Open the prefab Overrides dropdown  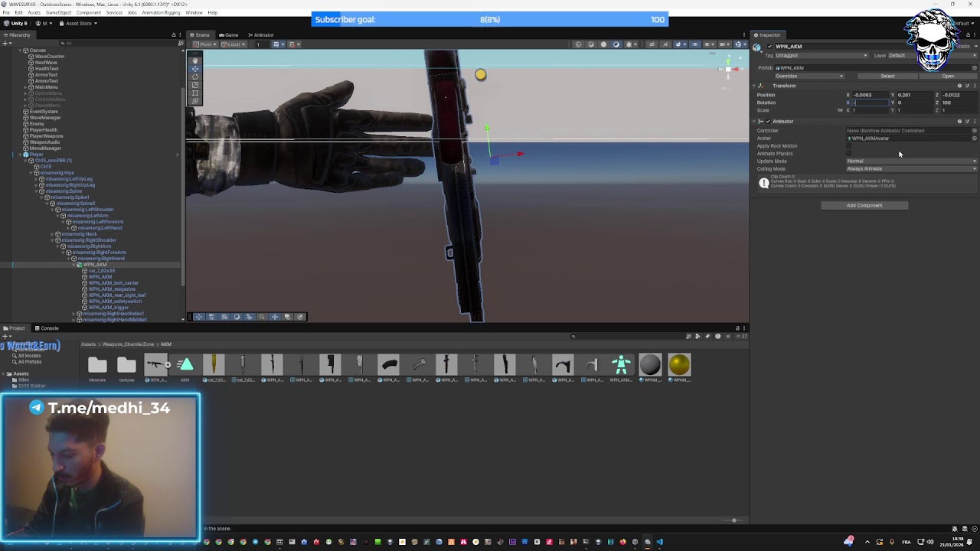coord(809,76)
